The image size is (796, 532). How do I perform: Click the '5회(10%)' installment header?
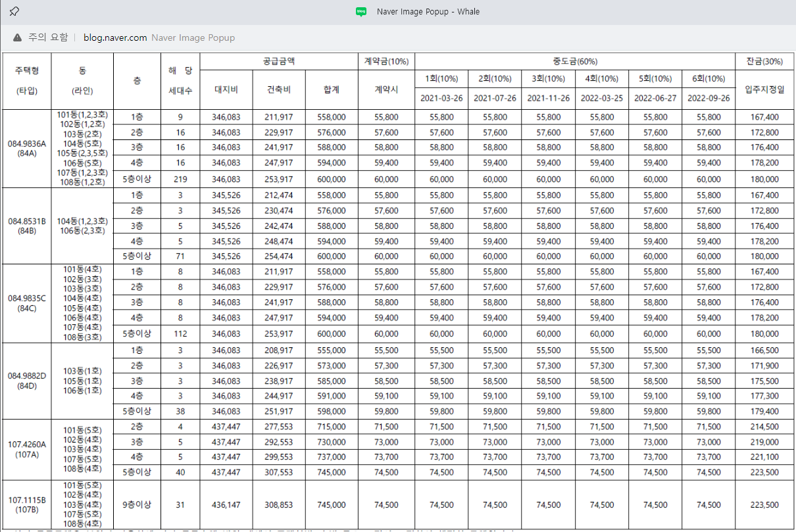[655, 79]
